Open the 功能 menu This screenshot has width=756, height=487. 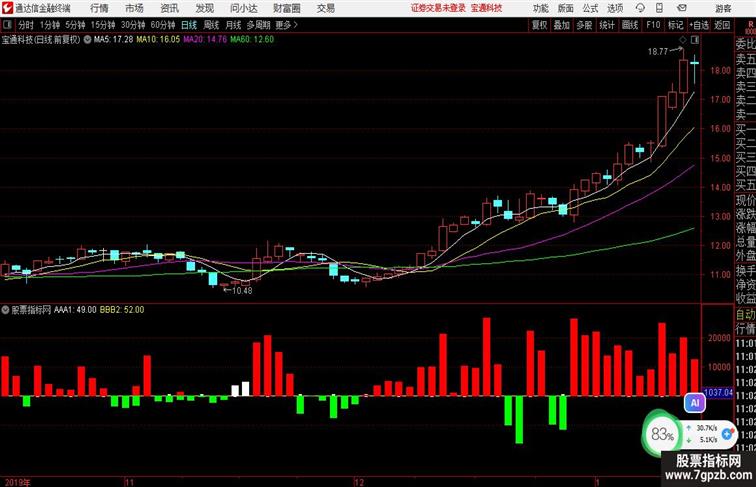click(x=540, y=8)
